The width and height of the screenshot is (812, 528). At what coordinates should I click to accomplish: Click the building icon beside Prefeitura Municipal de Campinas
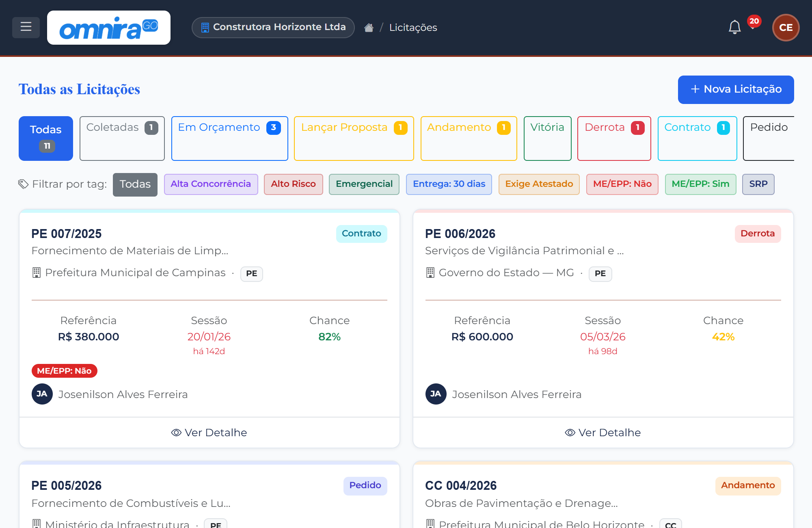[x=37, y=273]
